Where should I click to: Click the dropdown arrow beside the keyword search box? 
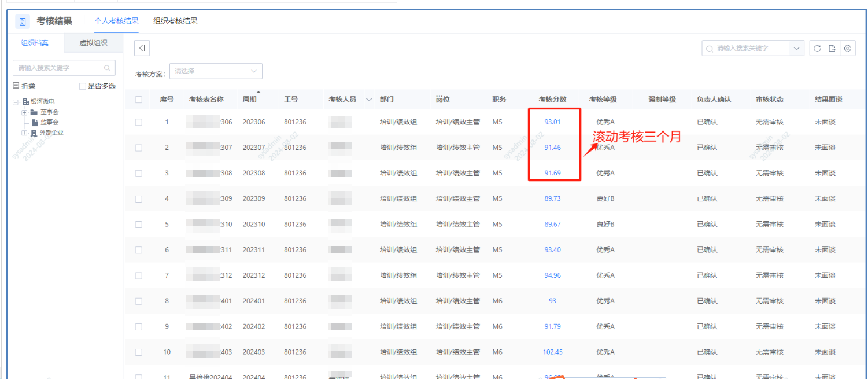[796, 48]
